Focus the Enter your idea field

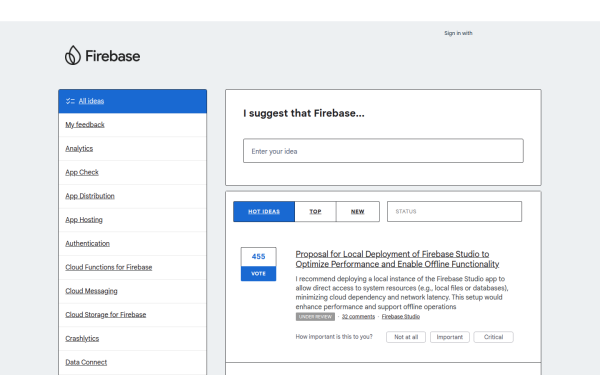[383, 151]
